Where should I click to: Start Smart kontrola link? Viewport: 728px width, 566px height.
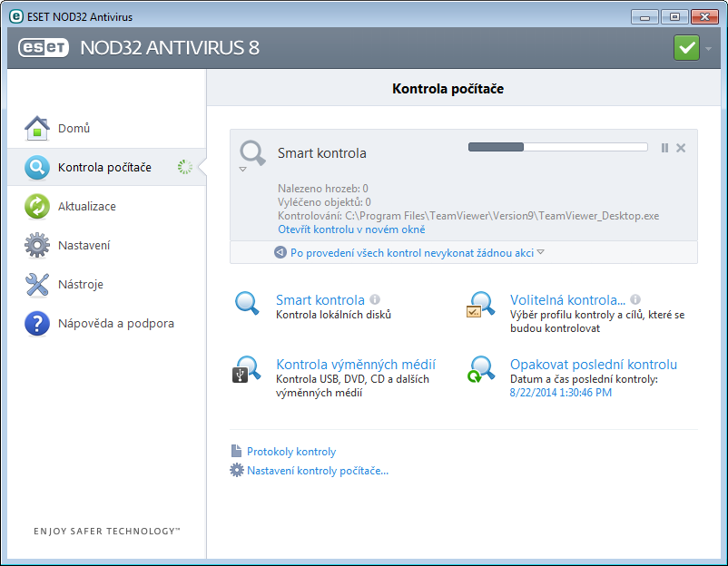pyautogui.click(x=320, y=299)
